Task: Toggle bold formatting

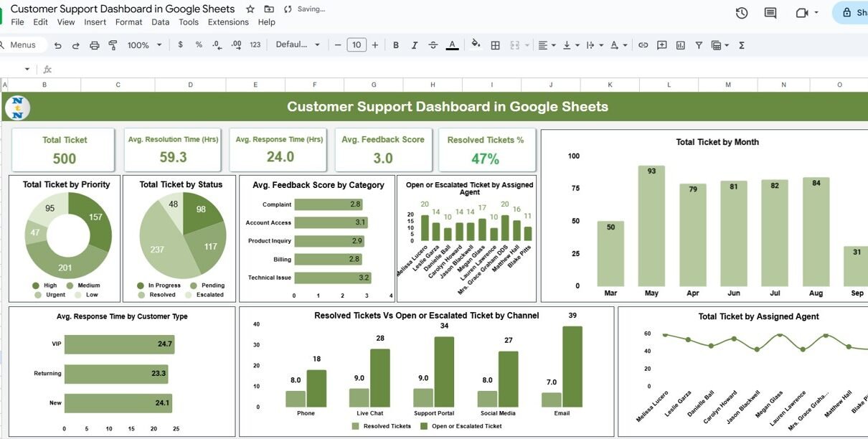Action: tap(395, 45)
